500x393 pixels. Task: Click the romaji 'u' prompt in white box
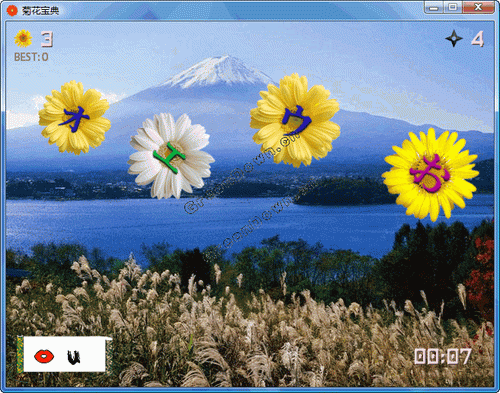[x=74, y=357]
